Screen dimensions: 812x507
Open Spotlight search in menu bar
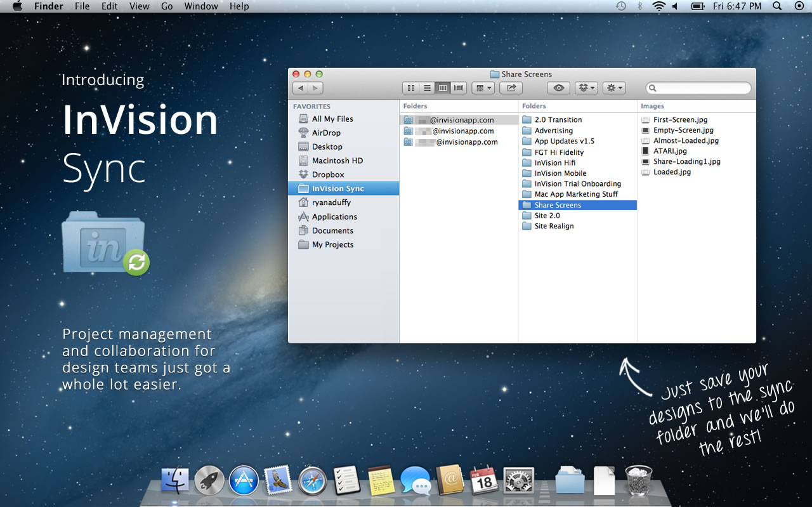tap(777, 6)
